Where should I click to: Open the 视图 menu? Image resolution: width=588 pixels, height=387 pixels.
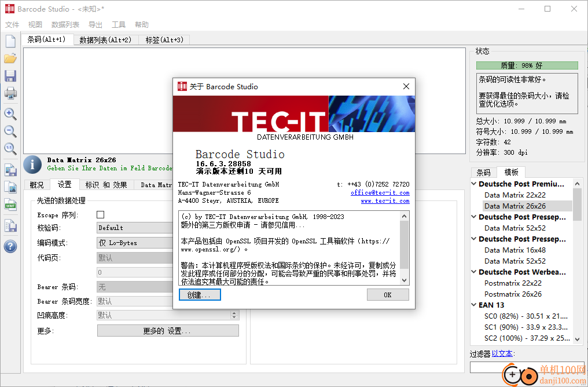coord(35,25)
